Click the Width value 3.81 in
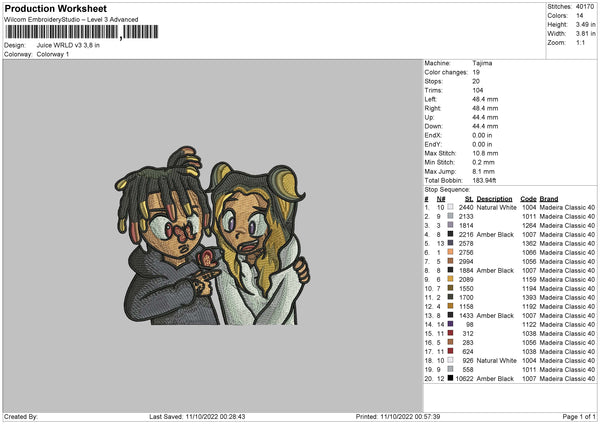This screenshot has height=424, width=600. point(585,34)
